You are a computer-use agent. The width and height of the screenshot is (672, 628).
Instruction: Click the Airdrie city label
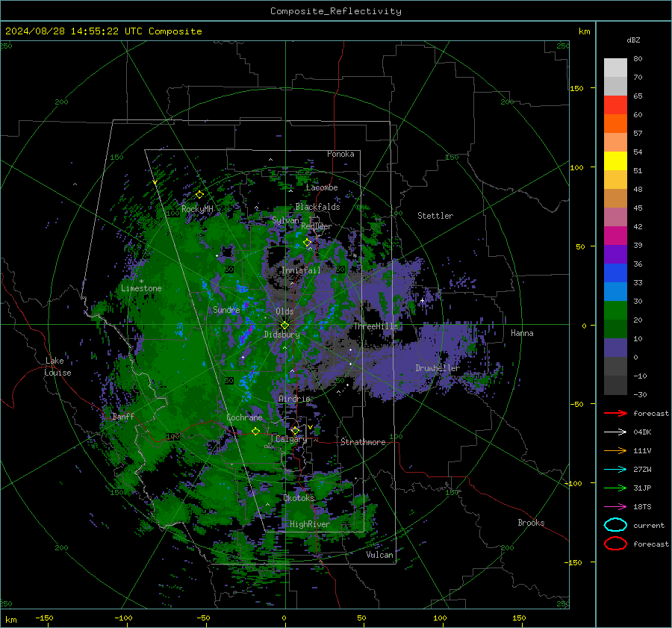(294, 399)
